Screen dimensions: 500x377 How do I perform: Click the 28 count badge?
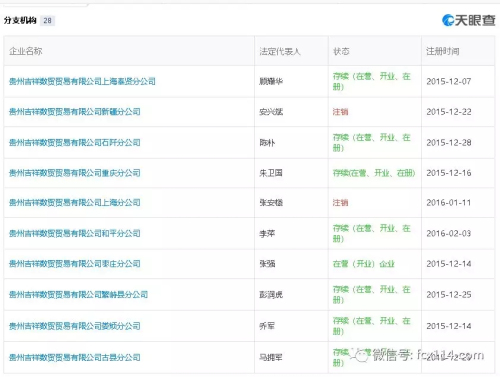pyautogui.click(x=47, y=21)
